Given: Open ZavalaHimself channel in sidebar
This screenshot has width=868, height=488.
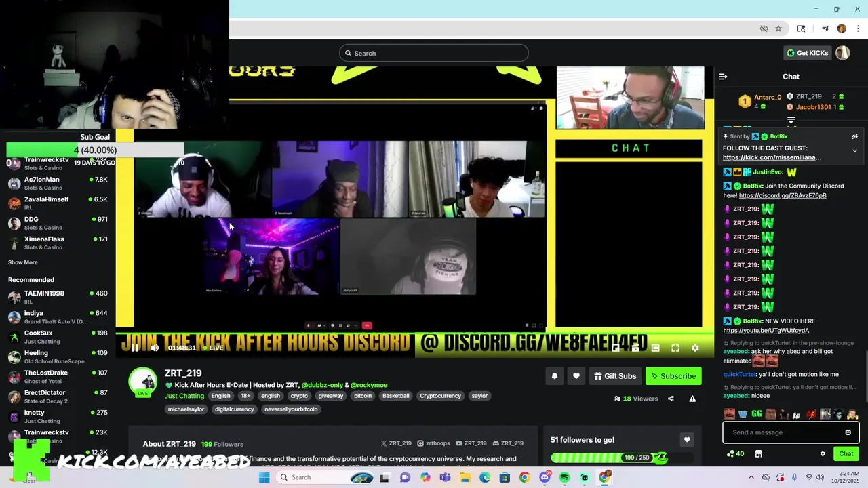Looking at the screenshot, I should [58, 203].
